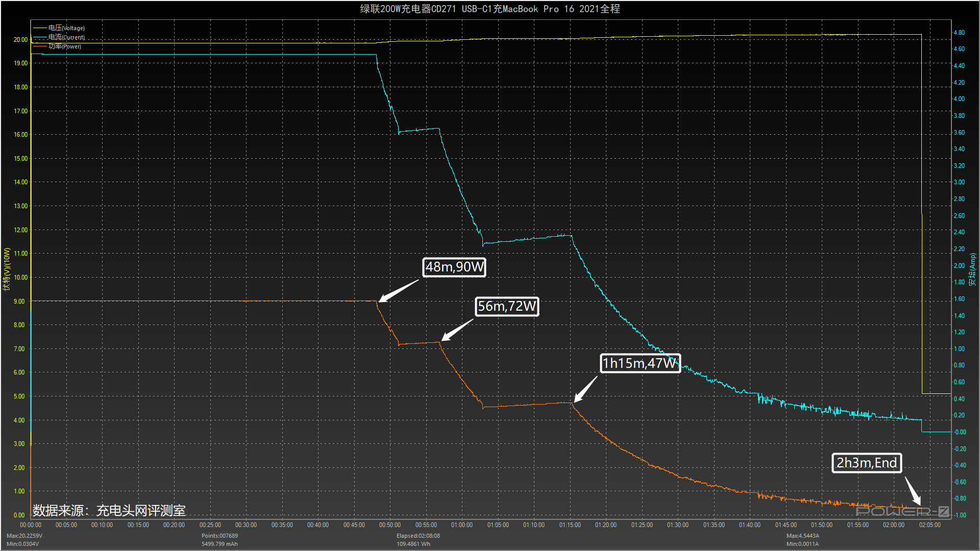Click the 16.00 left axis label
Image resolution: width=980 pixels, height=551 pixels.
pos(20,135)
